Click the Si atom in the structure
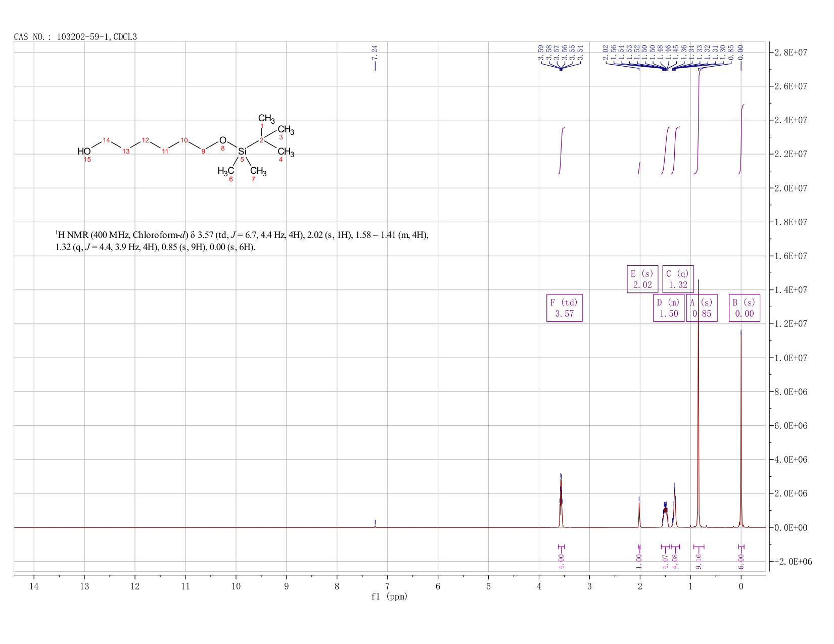Screen dimensions: 834x644 (x=242, y=151)
